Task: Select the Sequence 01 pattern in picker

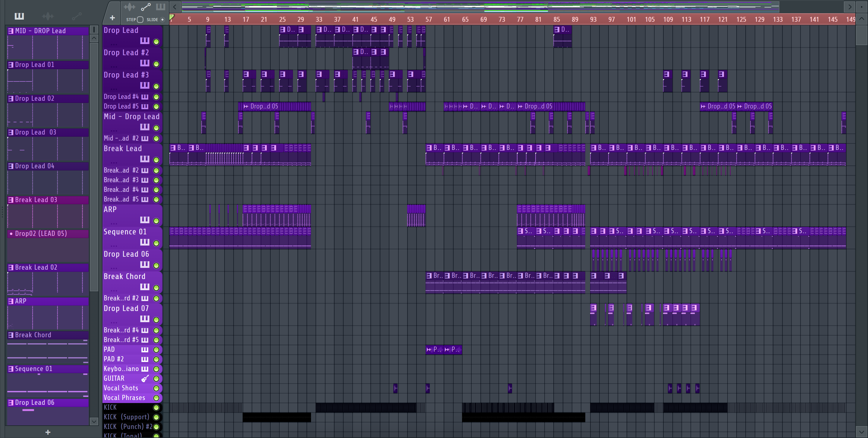Action: pos(48,369)
